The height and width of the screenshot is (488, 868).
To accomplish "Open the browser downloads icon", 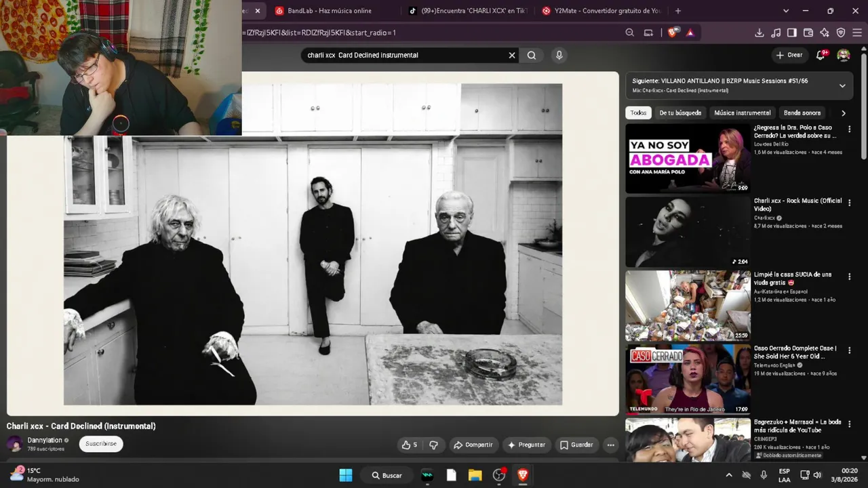I will (x=759, y=33).
